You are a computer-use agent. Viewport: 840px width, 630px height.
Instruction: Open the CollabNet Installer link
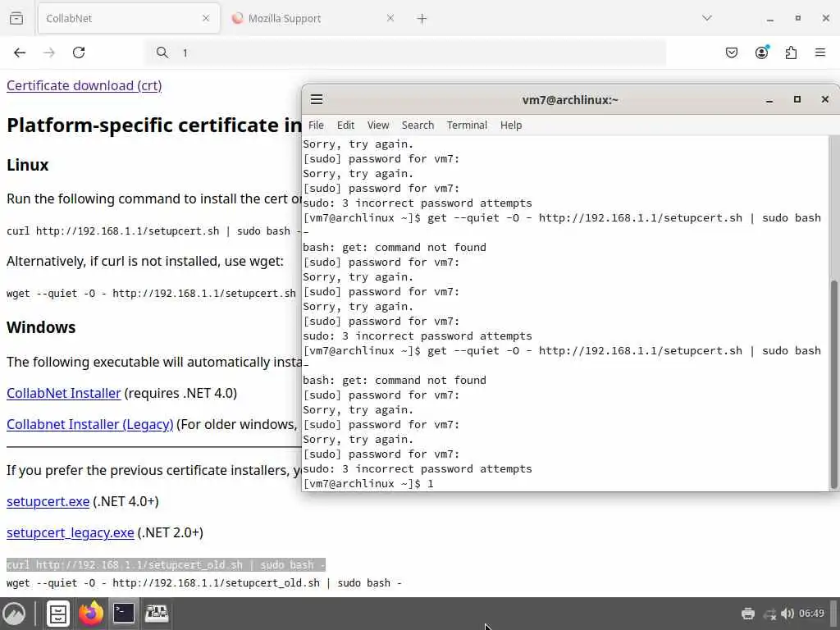[64, 393]
